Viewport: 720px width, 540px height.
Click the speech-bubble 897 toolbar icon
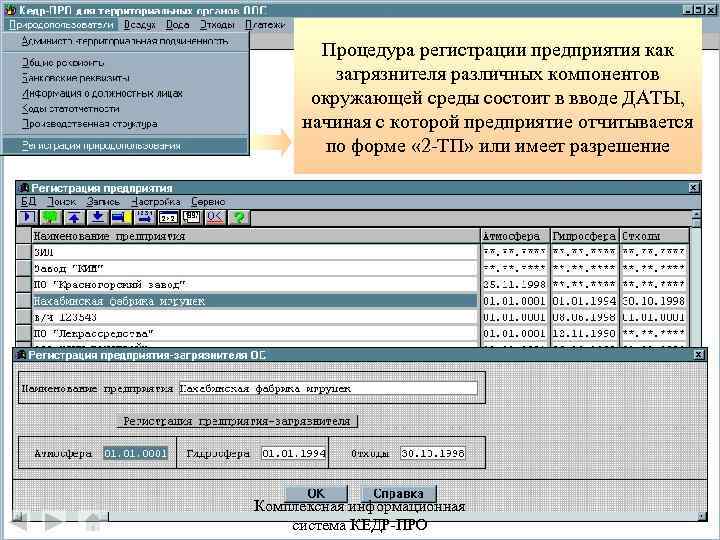click(191, 217)
